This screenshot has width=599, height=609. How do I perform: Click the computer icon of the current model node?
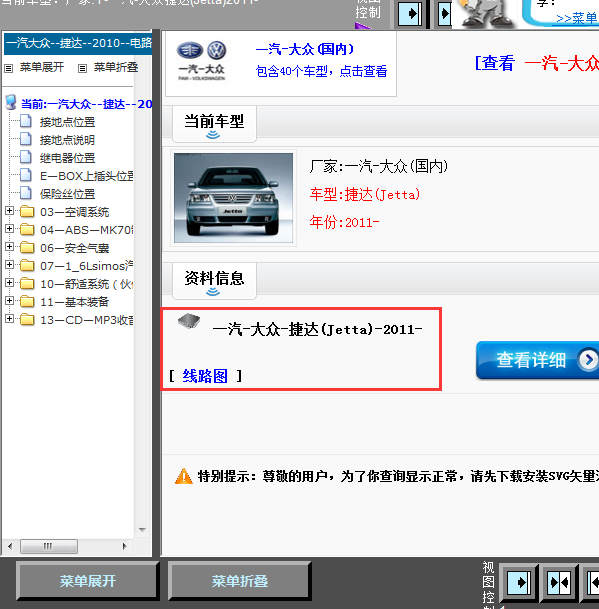pyautogui.click(x=11, y=103)
